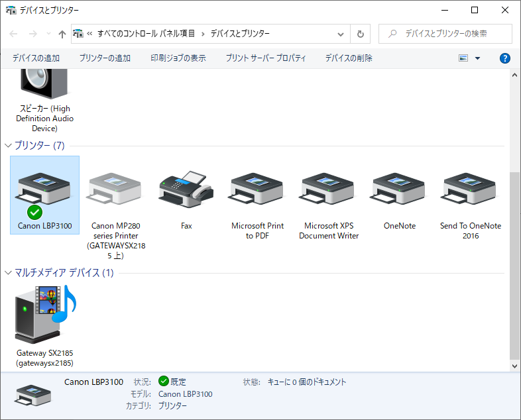Click デバイスの追加 in the command bar
Viewport: 521px width, 420px height.
pos(36,58)
